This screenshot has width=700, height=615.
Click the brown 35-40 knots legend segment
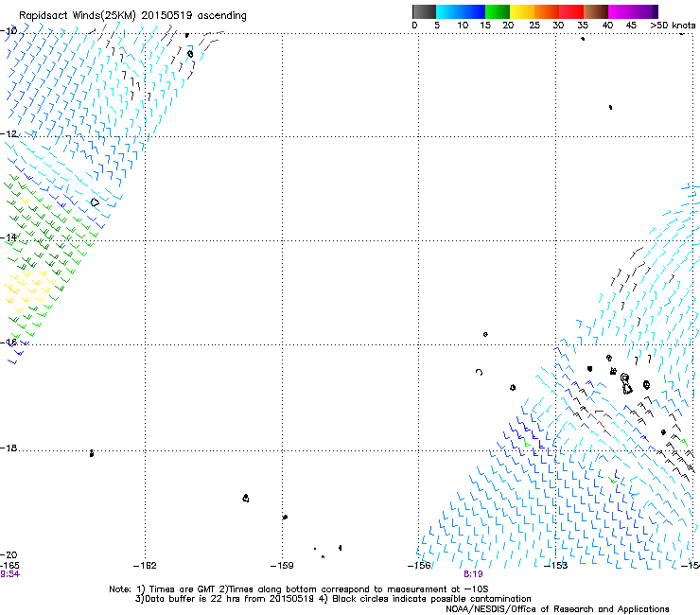click(596, 11)
